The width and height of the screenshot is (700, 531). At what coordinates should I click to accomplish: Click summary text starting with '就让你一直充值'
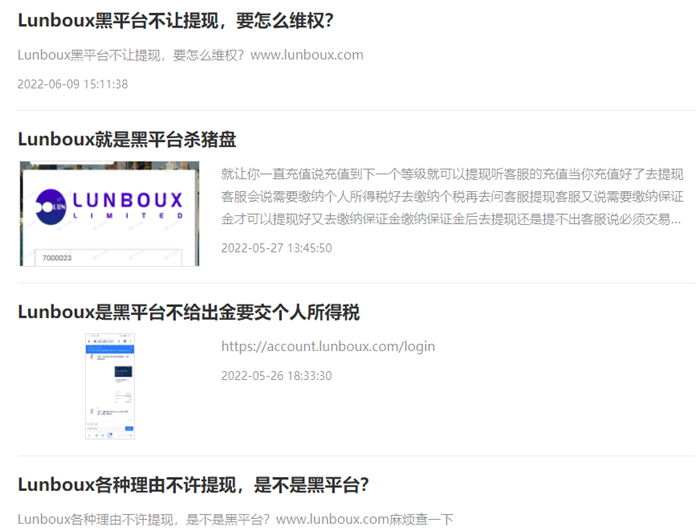[x=452, y=195]
